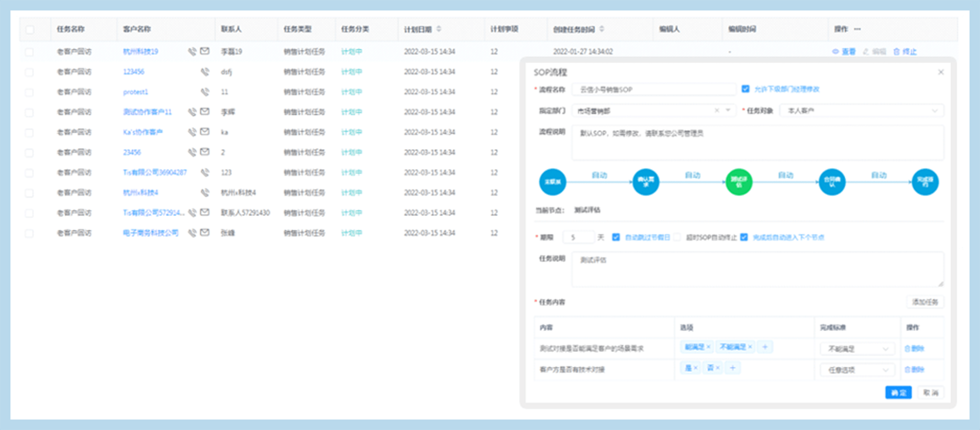Click the phone icon for customer 123456
This screenshot has height=430, width=980.
205,72
